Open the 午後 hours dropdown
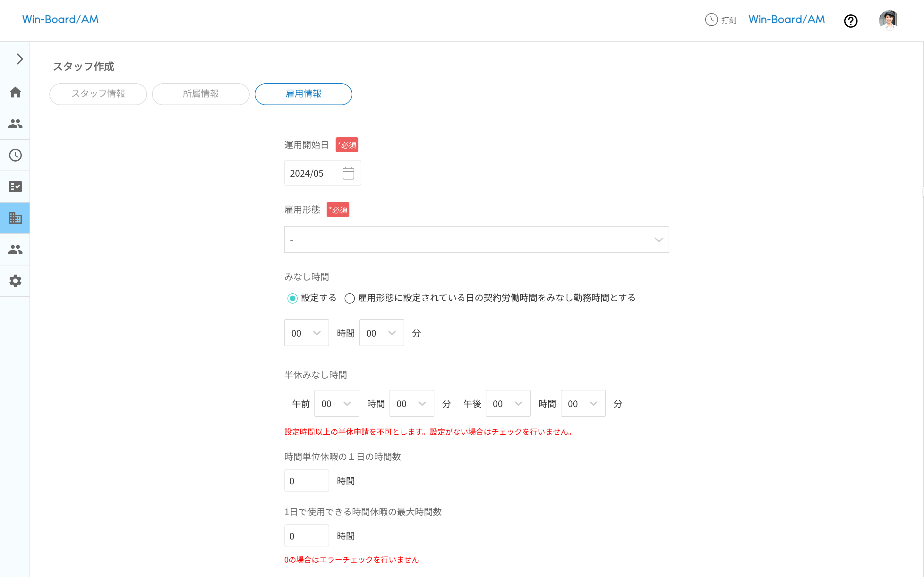This screenshot has height=577, width=924. (508, 403)
